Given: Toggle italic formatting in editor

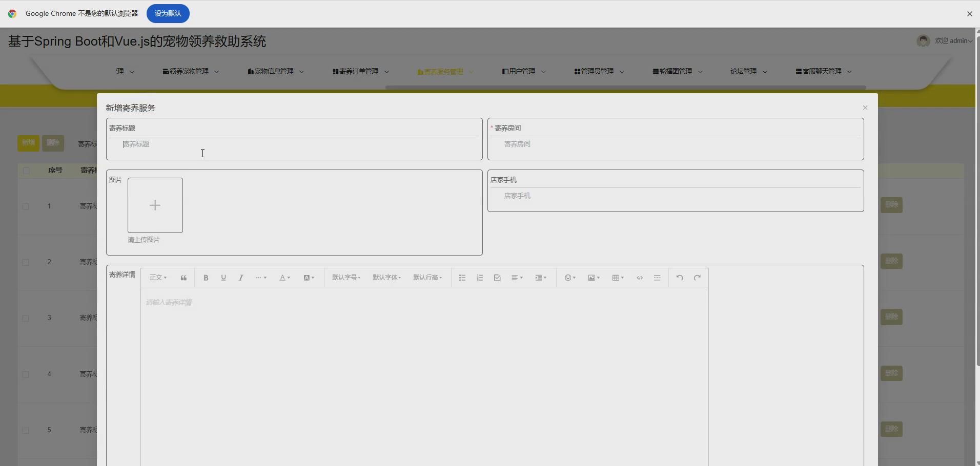Looking at the screenshot, I should 241,278.
